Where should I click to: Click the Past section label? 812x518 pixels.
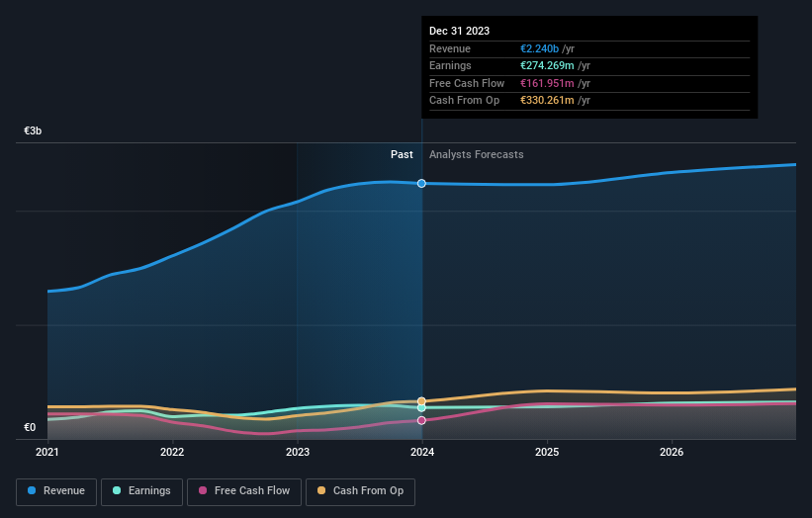coord(402,154)
